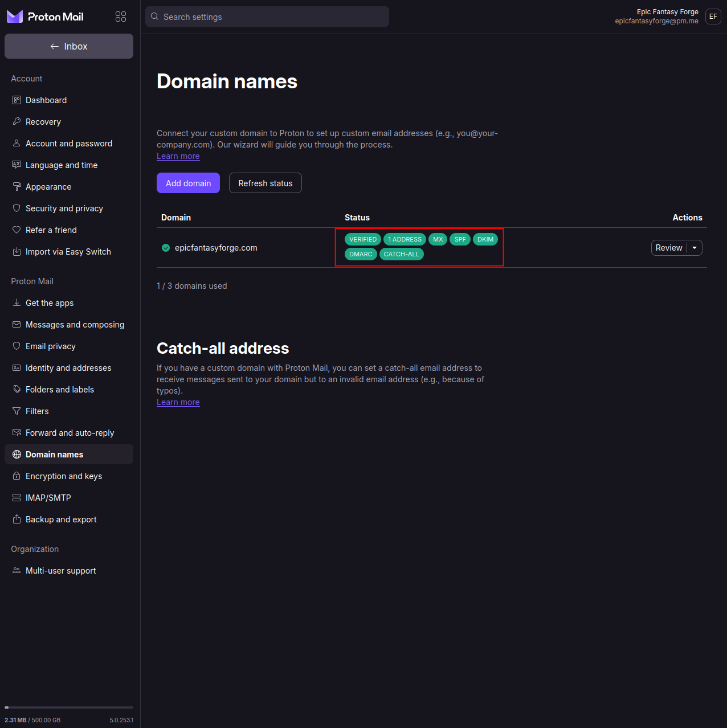Go to Encryption and keys

(69, 476)
